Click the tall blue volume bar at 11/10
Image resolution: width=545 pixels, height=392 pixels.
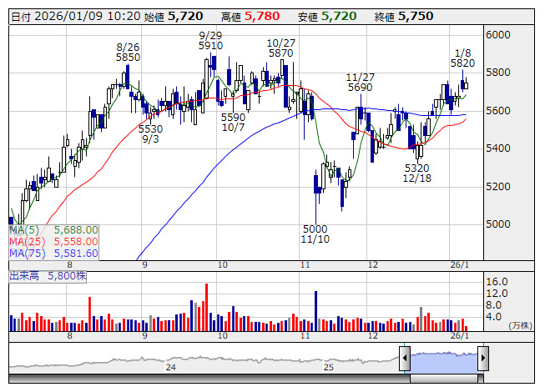pos(316,311)
